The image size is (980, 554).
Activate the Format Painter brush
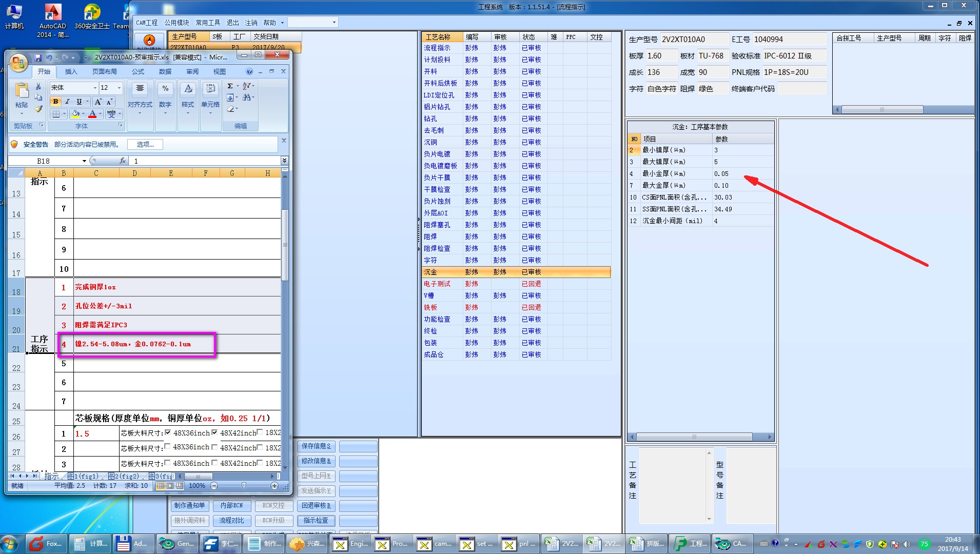(x=38, y=109)
